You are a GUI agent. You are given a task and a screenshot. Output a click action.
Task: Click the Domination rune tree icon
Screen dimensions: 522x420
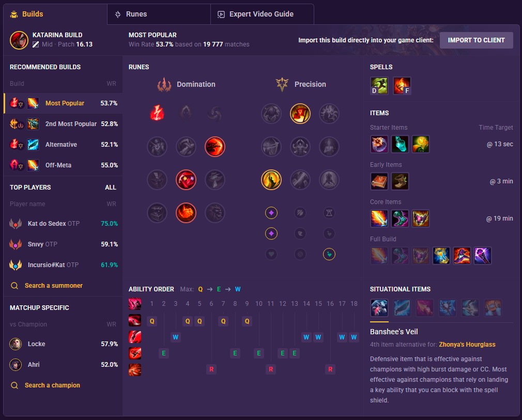164,85
